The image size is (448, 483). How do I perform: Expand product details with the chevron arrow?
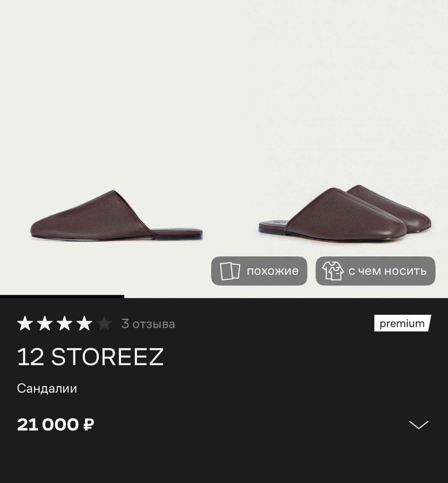pyautogui.click(x=419, y=425)
